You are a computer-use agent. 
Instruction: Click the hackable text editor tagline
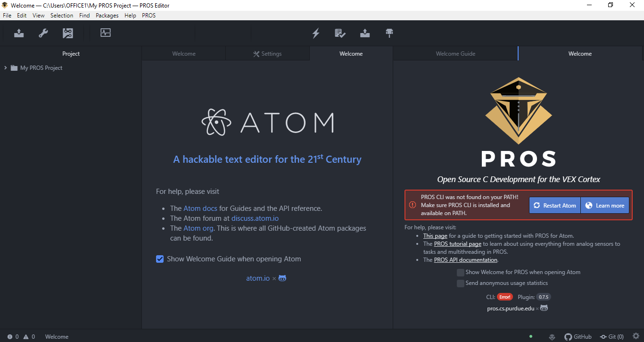(267, 159)
